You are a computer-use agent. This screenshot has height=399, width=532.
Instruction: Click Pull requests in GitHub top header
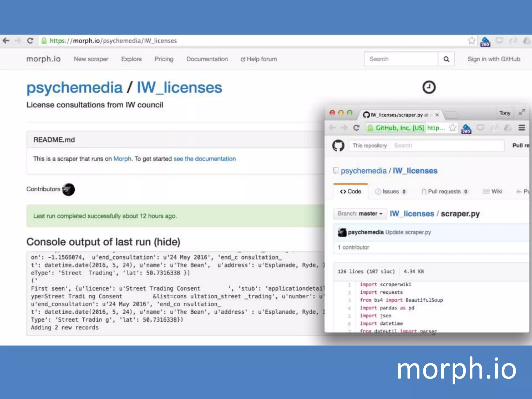click(521, 145)
